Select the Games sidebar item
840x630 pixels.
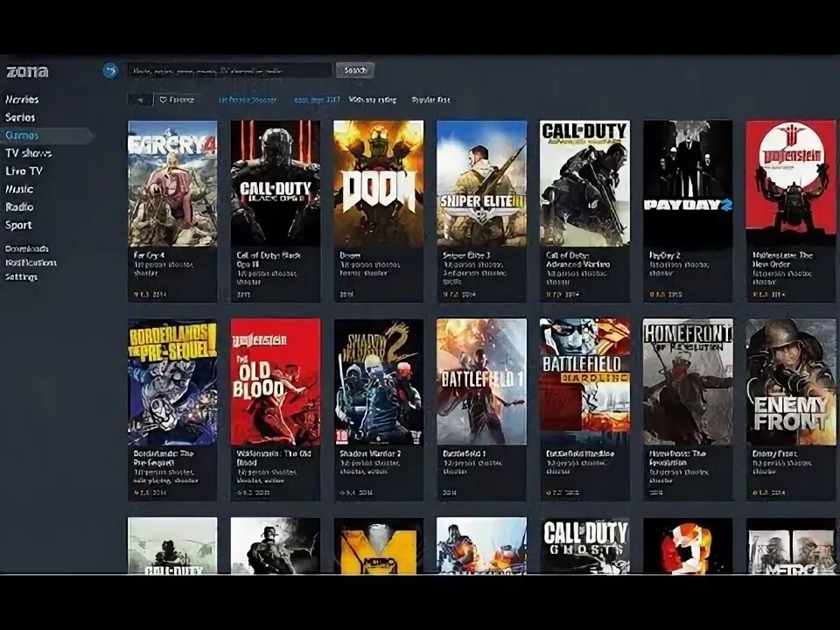(22, 136)
